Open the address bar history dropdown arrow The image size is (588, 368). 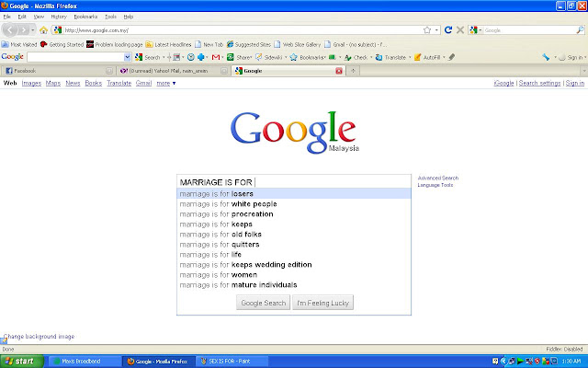(436, 30)
